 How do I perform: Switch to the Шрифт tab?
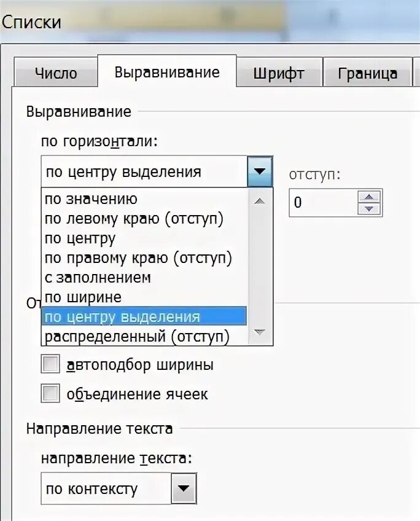point(279,72)
